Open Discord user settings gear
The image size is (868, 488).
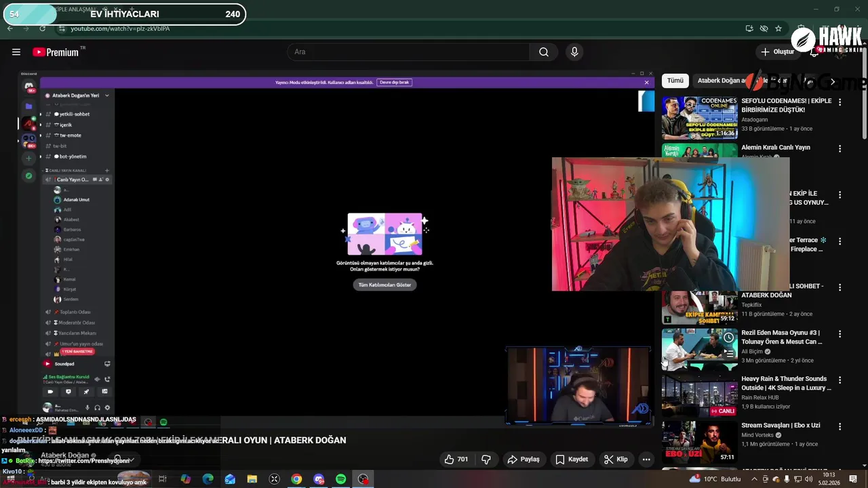tap(107, 407)
